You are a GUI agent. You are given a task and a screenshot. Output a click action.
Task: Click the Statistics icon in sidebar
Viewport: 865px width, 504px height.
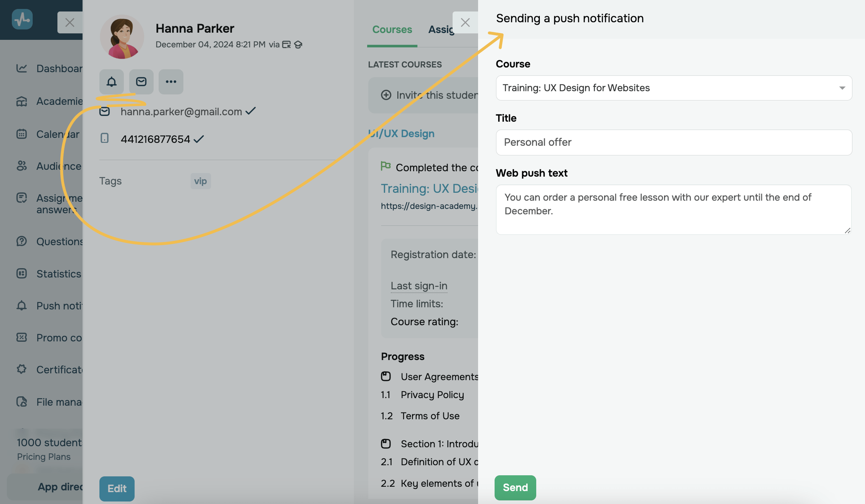point(22,274)
